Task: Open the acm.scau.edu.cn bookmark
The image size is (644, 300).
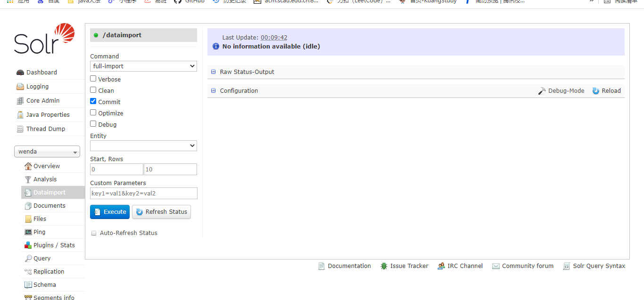Action: pyautogui.click(x=286, y=1)
